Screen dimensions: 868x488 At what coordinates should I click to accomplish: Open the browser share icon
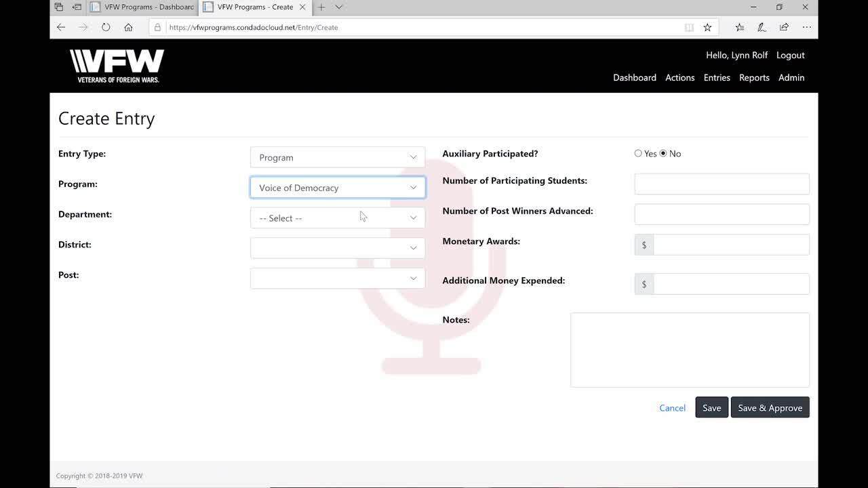coord(784,27)
